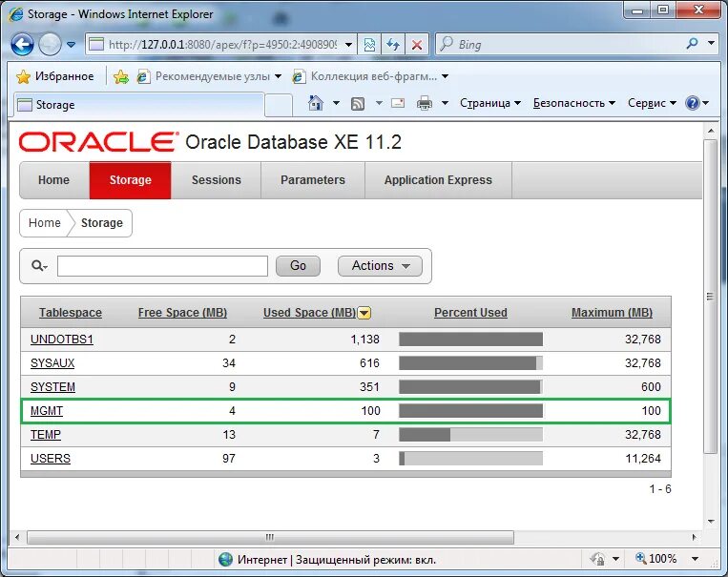Click the Used Space (MB) column header
The width and height of the screenshot is (728, 577).
(310, 313)
